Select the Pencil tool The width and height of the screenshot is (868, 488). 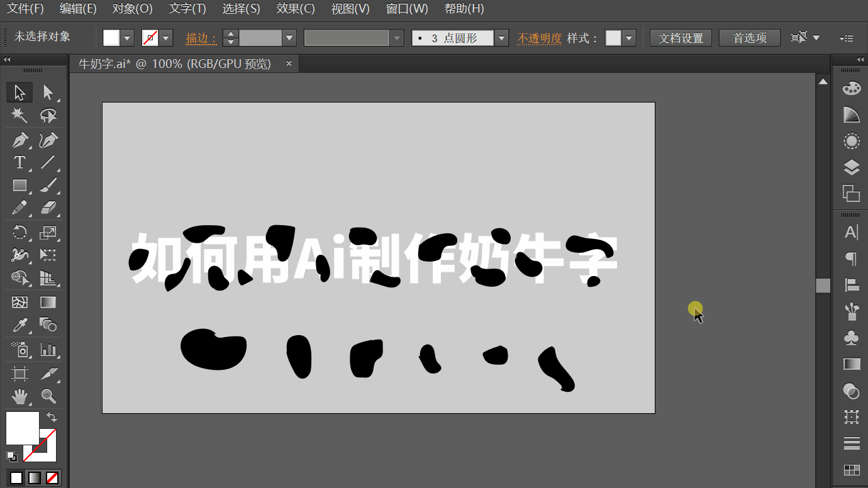pyautogui.click(x=19, y=208)
